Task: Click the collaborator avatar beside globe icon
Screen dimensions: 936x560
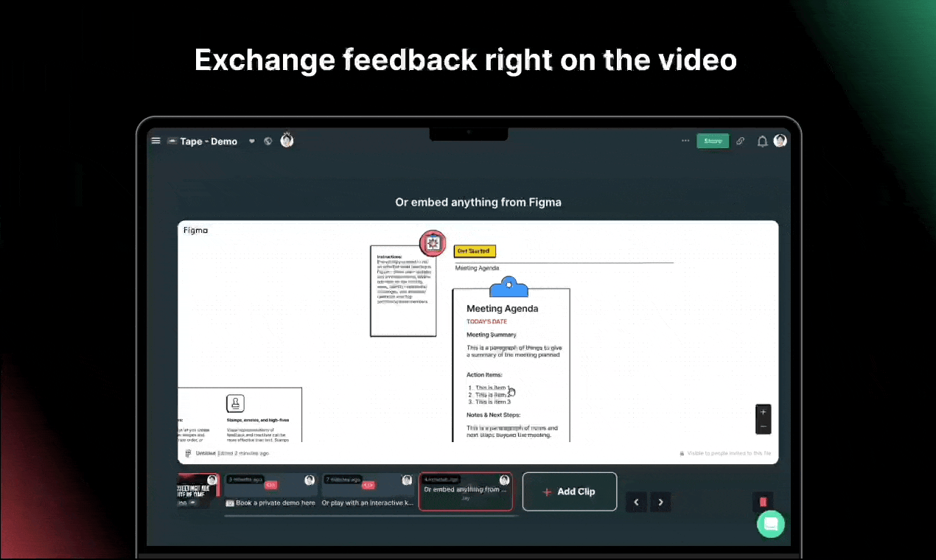Action: [287, 140]
